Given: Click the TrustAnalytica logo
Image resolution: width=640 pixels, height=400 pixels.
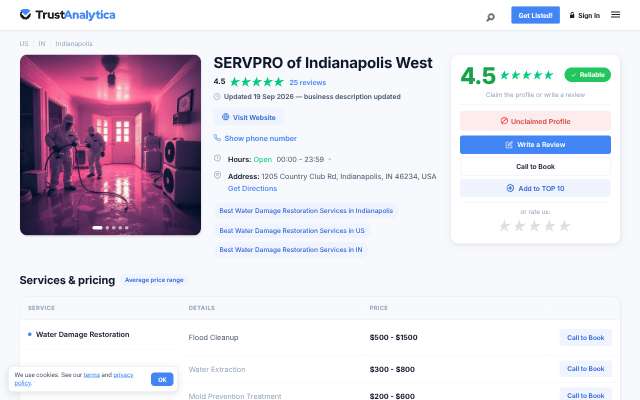Looking at the screenshot, I should (67, 15).
